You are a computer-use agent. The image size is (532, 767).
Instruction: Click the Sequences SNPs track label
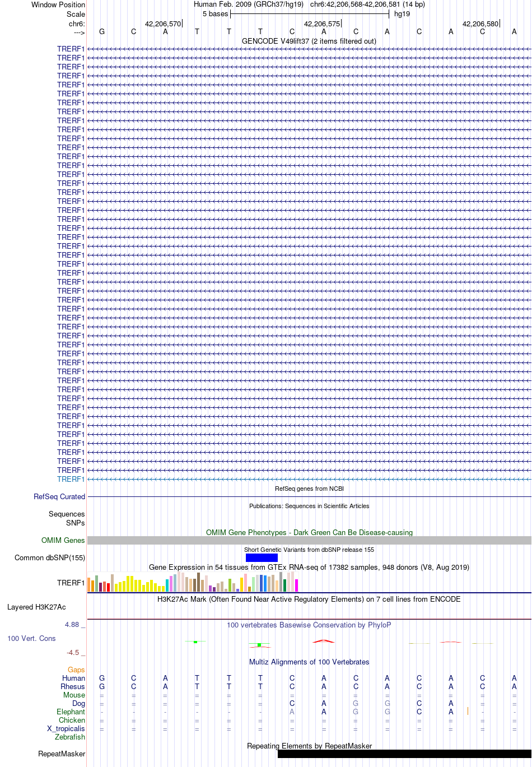[67, 518]
